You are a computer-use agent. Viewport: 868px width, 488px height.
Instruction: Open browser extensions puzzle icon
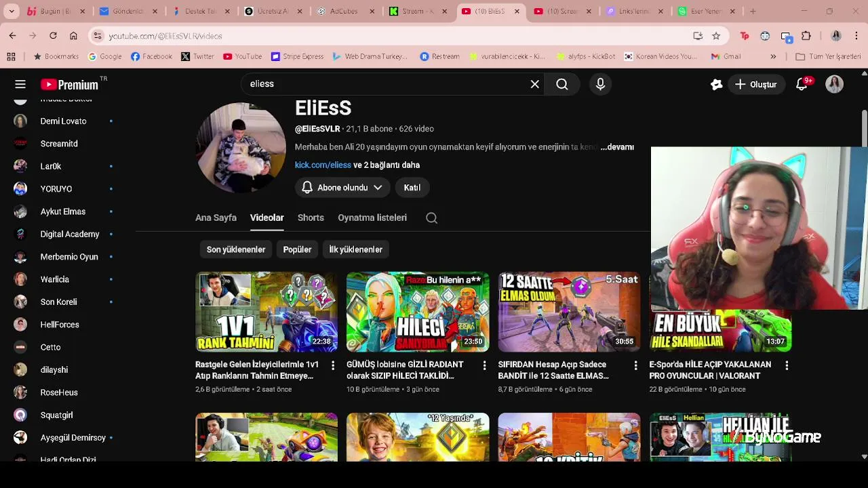(806, 36)
